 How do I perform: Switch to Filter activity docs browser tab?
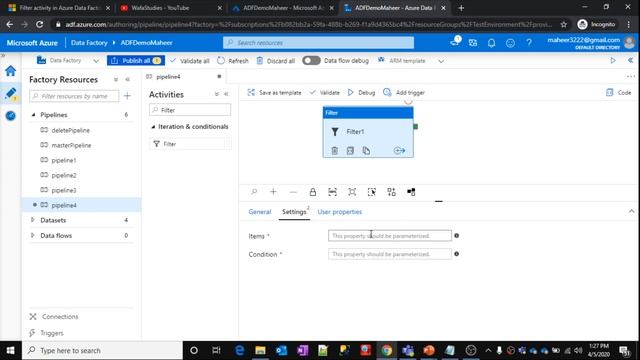tap(59, 8)
